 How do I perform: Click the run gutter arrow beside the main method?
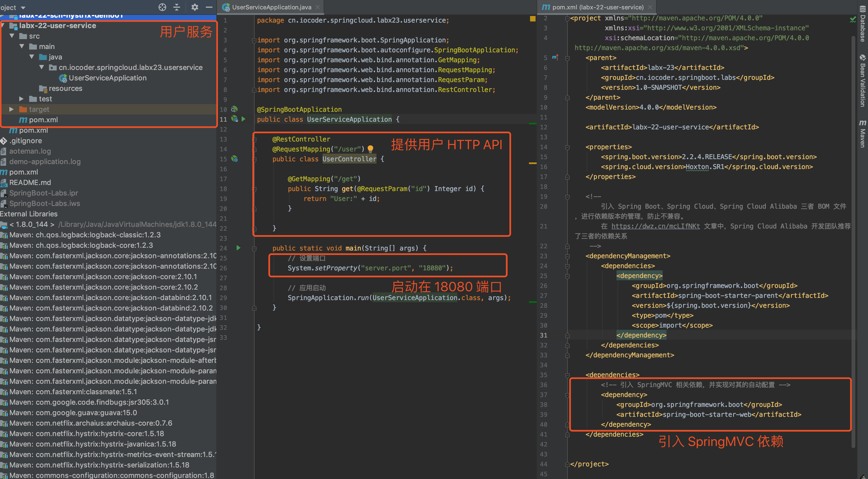(239, 248)
